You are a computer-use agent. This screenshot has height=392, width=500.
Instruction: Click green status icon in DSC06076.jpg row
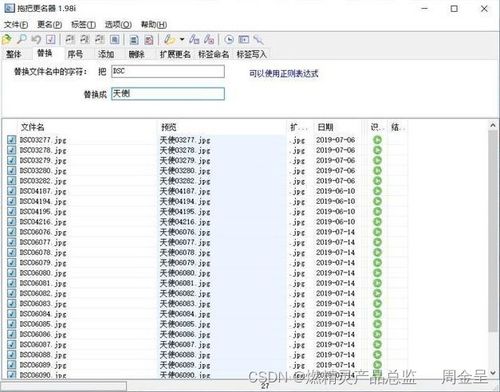[x=377, y=232]
